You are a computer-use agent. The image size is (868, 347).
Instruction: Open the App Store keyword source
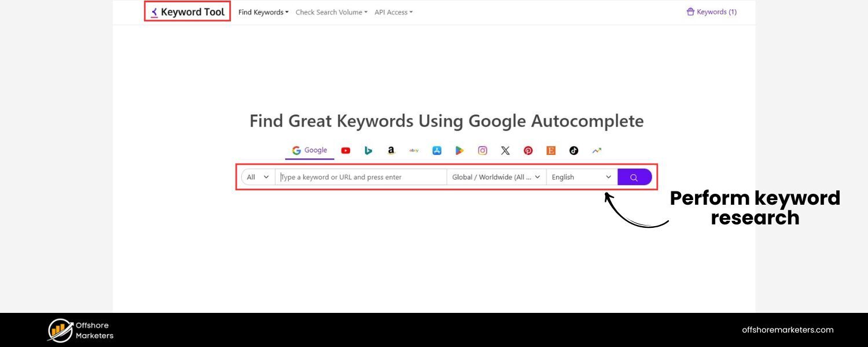436,150
